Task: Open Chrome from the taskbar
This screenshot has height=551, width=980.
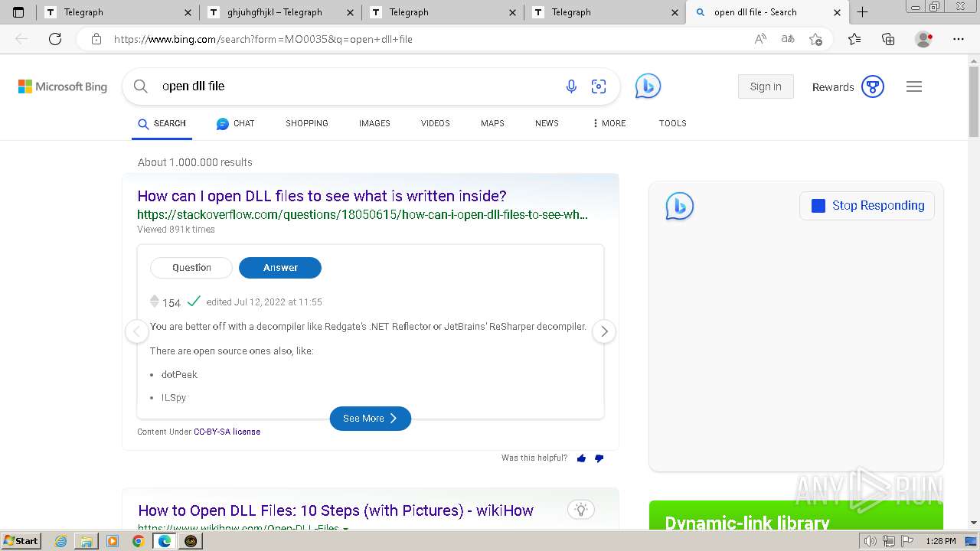Action: pyautogui.click(x=138, y=541)
